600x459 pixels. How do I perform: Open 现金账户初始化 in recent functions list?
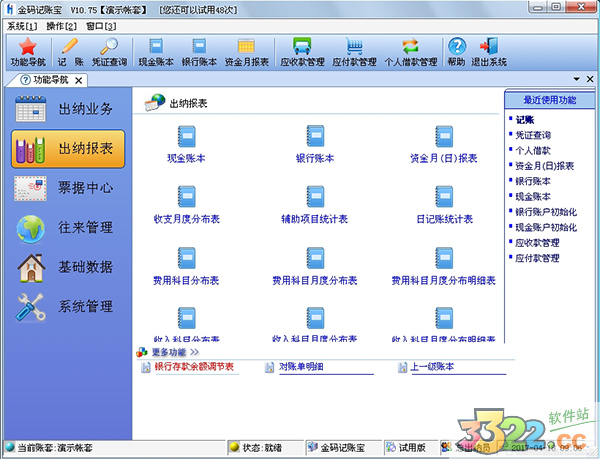pos(546,227)
